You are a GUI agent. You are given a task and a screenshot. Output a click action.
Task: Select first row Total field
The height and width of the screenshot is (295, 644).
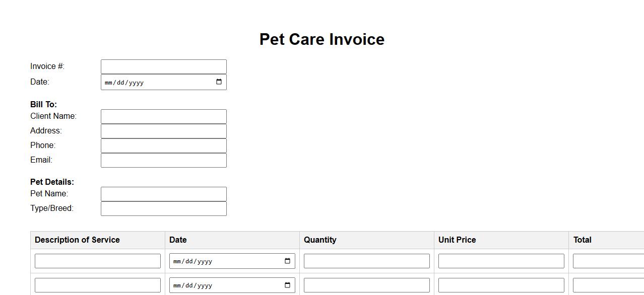pyautogui.click(x=608, y=261)
